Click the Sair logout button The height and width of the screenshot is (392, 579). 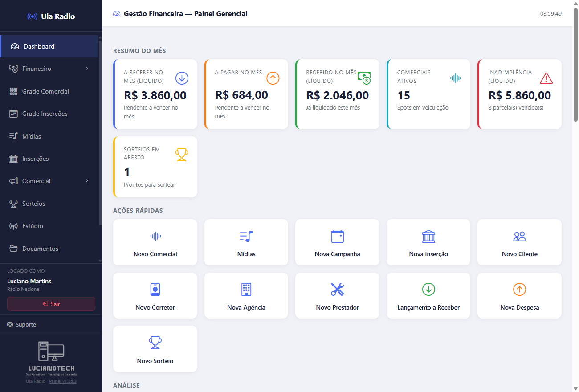tap(51, 304)
